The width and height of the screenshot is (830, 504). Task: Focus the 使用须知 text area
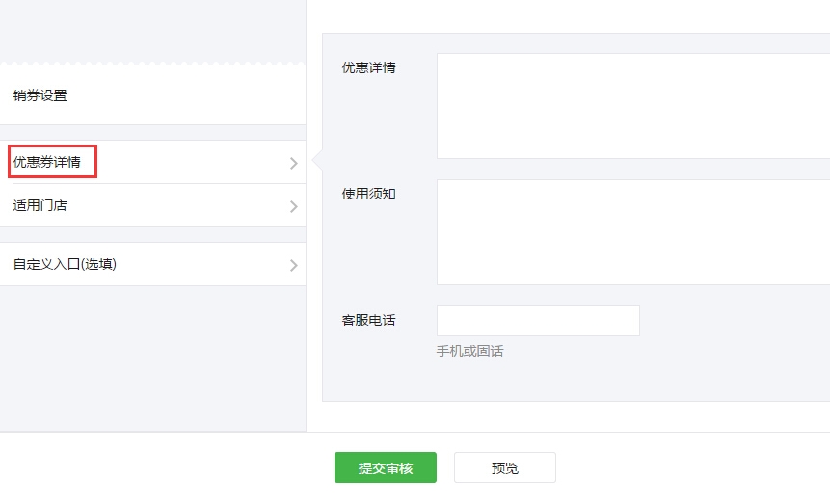click(x=633, y=232)
